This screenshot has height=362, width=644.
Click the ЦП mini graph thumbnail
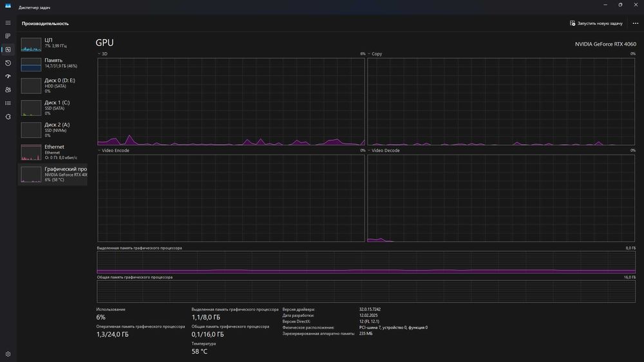(x=31, y=44)
